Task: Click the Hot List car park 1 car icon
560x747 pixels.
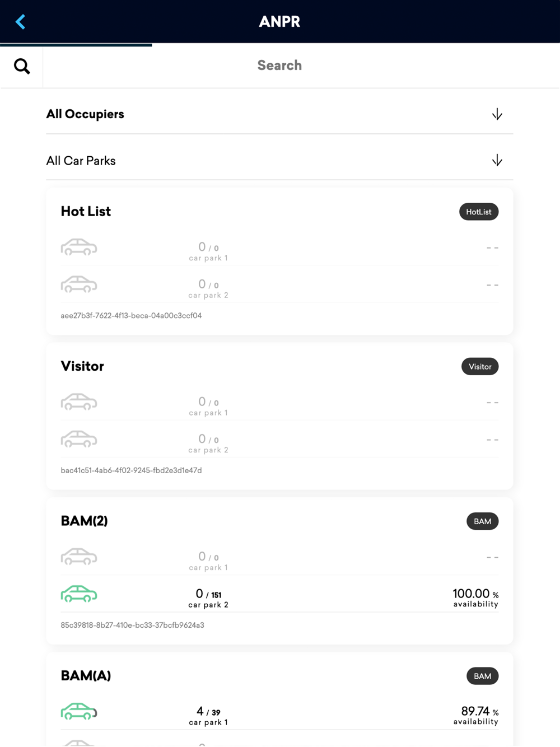Action: coord(79,247)
